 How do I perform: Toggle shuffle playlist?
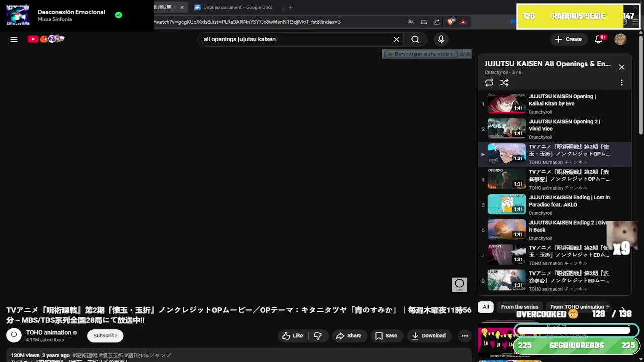(504, 83)
